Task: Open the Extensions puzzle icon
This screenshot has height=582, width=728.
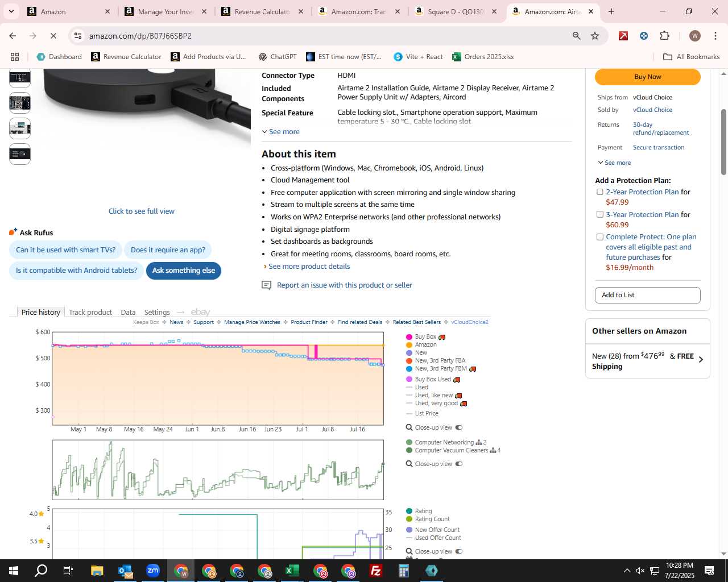Action: coord(664,36)
